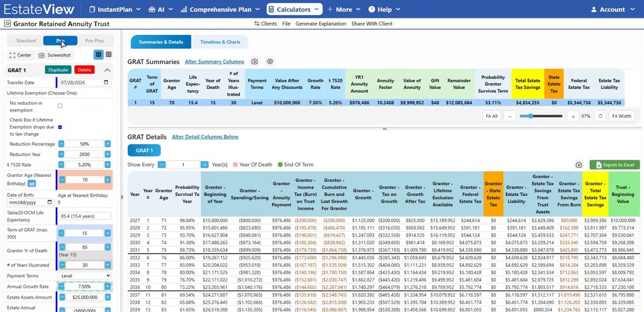Check the No reduction in exemption checkbox
The image size is (644, 312).
60,106
